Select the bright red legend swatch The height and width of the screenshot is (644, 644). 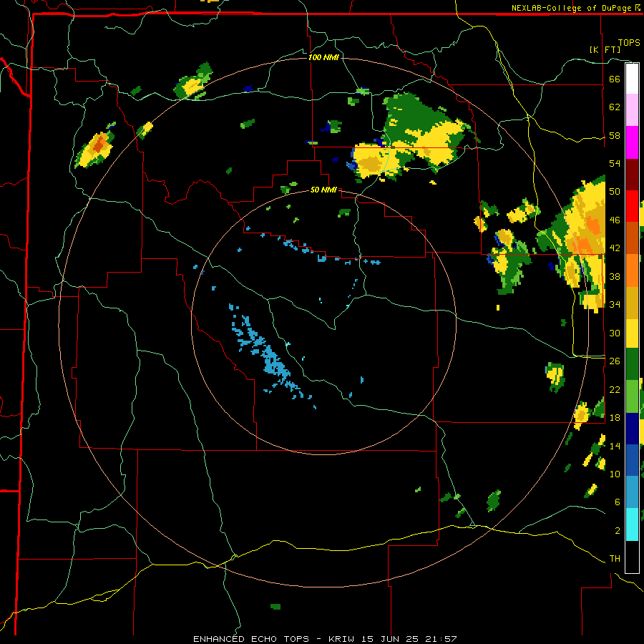click(x=632, y=206)
